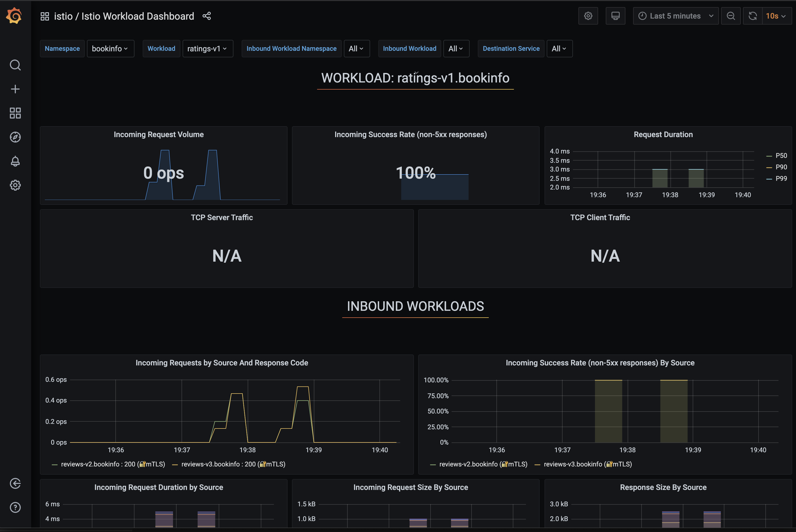The width and height of the screenshot is (796, 532).
Task: Zoom out time range magnifier icon
Action: pyautogui.click(x=731, y=16)
